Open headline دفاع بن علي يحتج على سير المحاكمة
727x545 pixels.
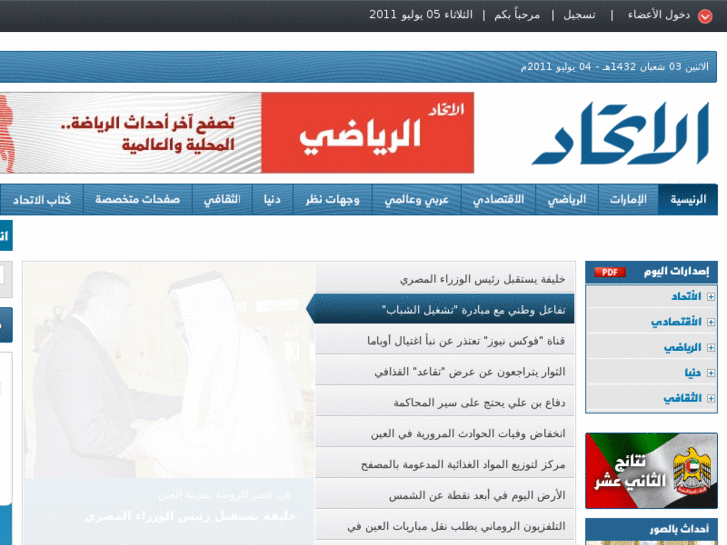point(445,403)
